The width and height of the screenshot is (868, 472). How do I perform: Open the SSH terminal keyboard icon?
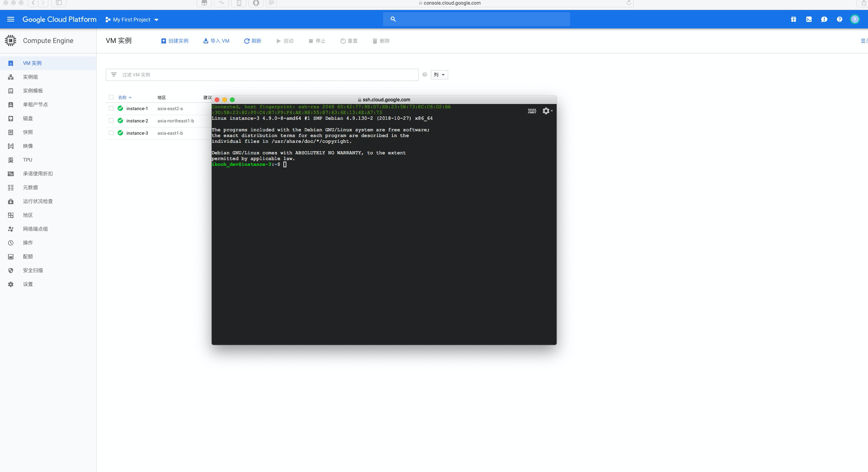point(532,111)
